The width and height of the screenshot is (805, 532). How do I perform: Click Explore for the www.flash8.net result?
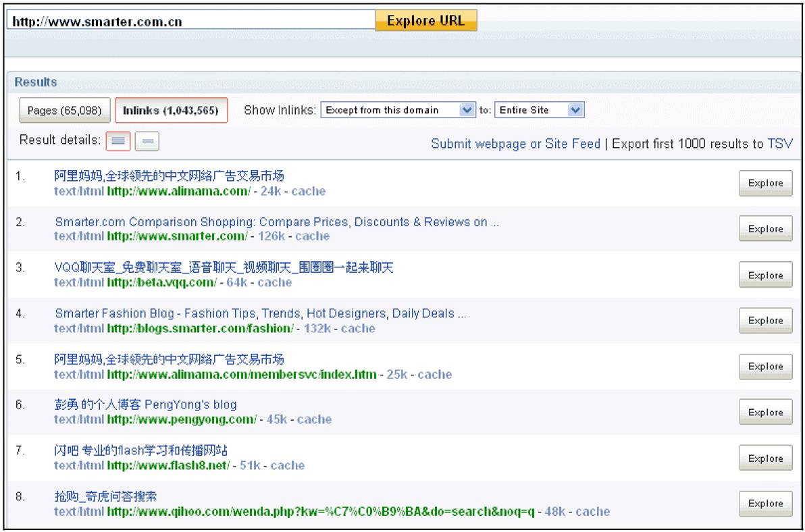765,458
